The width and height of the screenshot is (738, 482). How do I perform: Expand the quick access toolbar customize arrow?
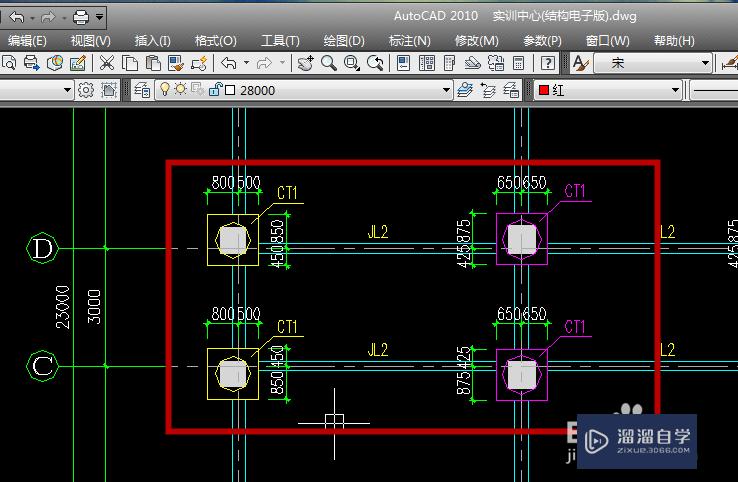tap(99, 18)
